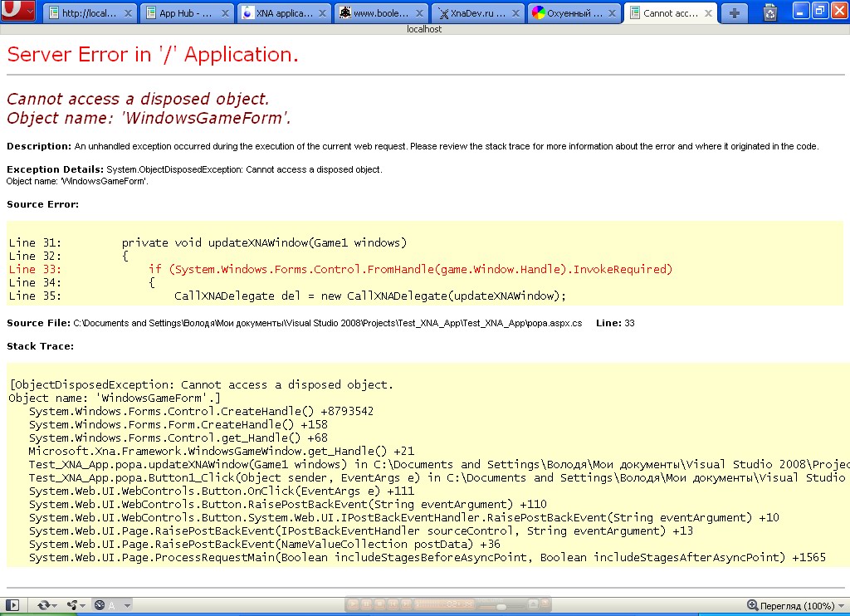Screen dimensions: 850x616
Task: Switch to the XnaDev.ru tab
Action: 476,13
